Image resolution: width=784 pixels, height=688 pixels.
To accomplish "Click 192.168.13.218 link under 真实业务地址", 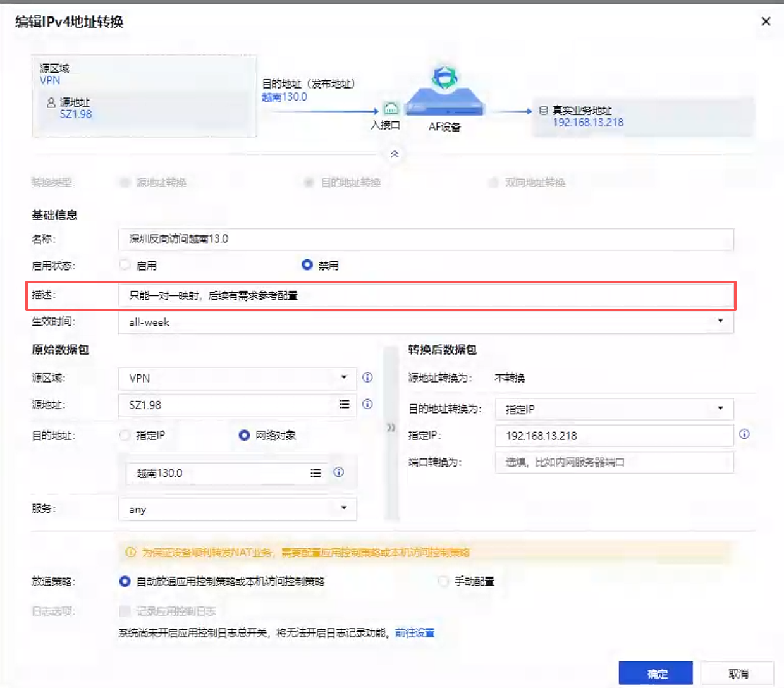I will pyautogui.click(x=588, y=122).
